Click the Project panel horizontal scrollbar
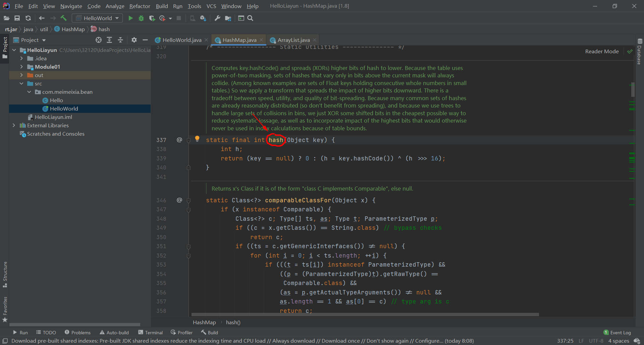The image size is (644, 345). (74, 324)
